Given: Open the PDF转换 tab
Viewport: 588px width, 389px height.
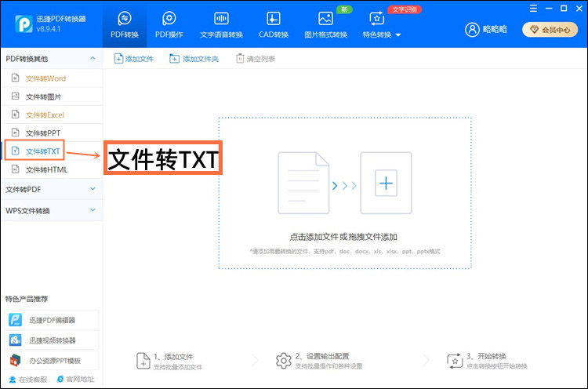Looking at the screenshot, I should coord(125,25).
